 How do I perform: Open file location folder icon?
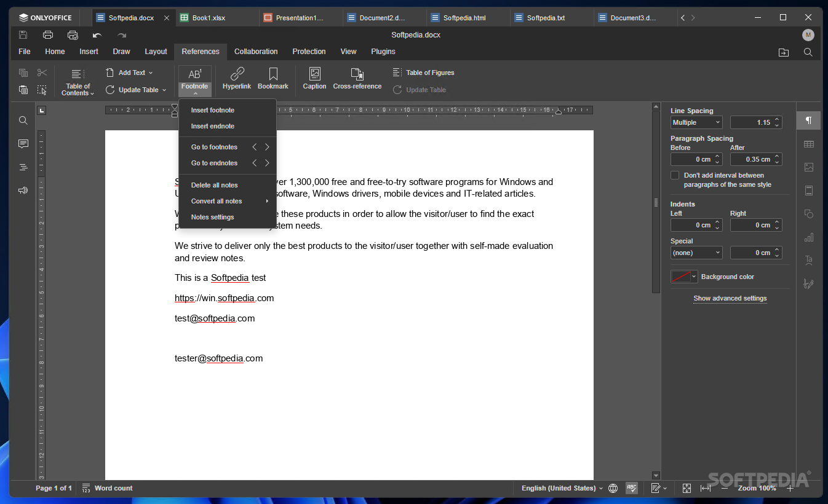784,52
